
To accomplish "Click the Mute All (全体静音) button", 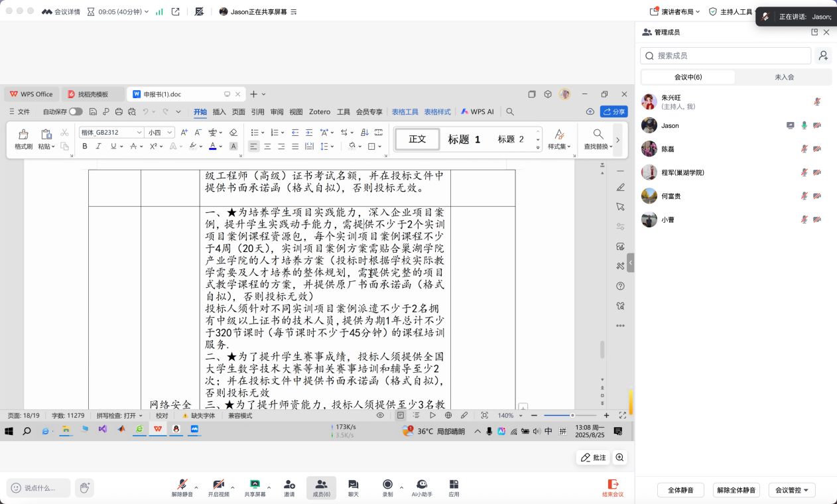I will [x=680, y=490].
